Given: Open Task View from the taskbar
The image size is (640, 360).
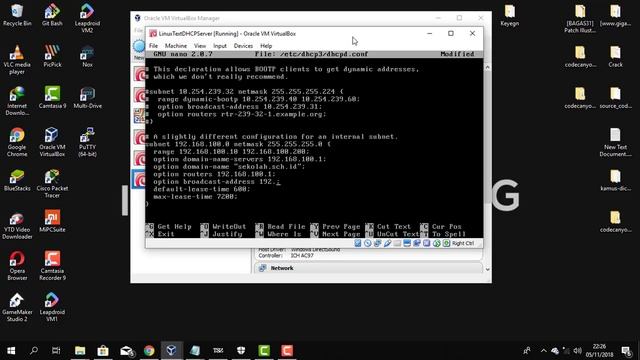Looking at the screenshot, I should pos(56,351).
